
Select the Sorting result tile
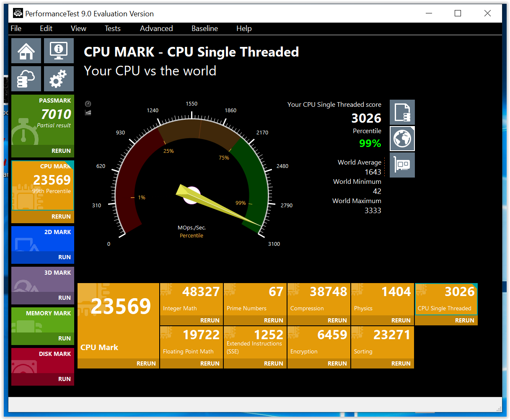click(383, 343)
